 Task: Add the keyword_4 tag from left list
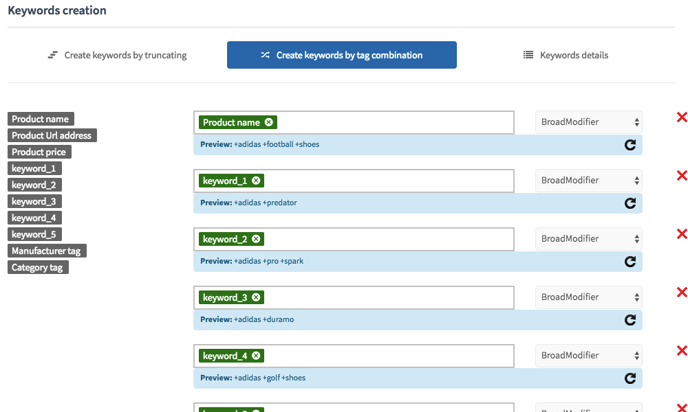coord(34,218)
